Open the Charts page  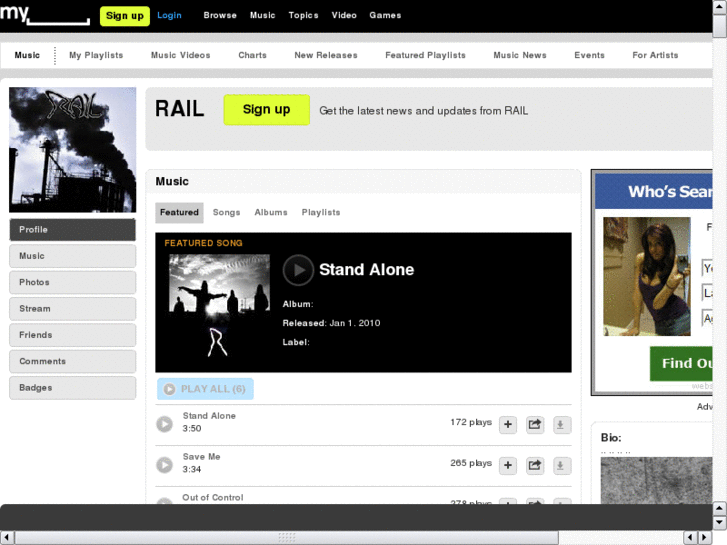252,55
